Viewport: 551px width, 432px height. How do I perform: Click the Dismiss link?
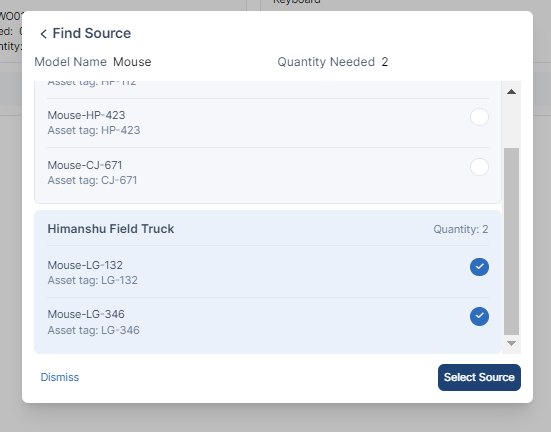pos(60,377)
